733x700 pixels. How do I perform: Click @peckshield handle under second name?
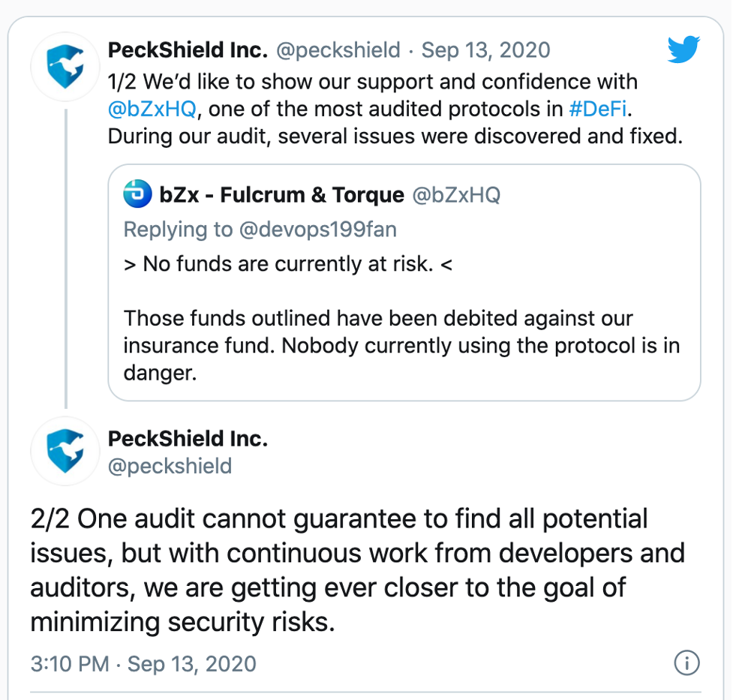170,466
